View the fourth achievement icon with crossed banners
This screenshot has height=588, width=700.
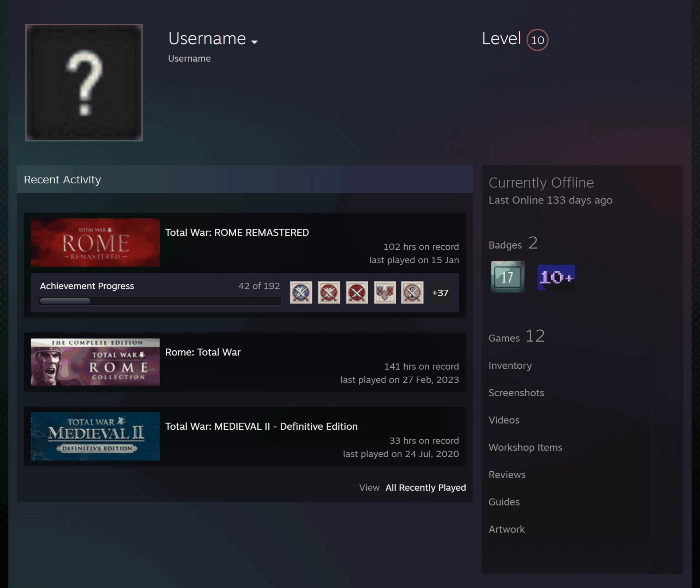[385, 292]
